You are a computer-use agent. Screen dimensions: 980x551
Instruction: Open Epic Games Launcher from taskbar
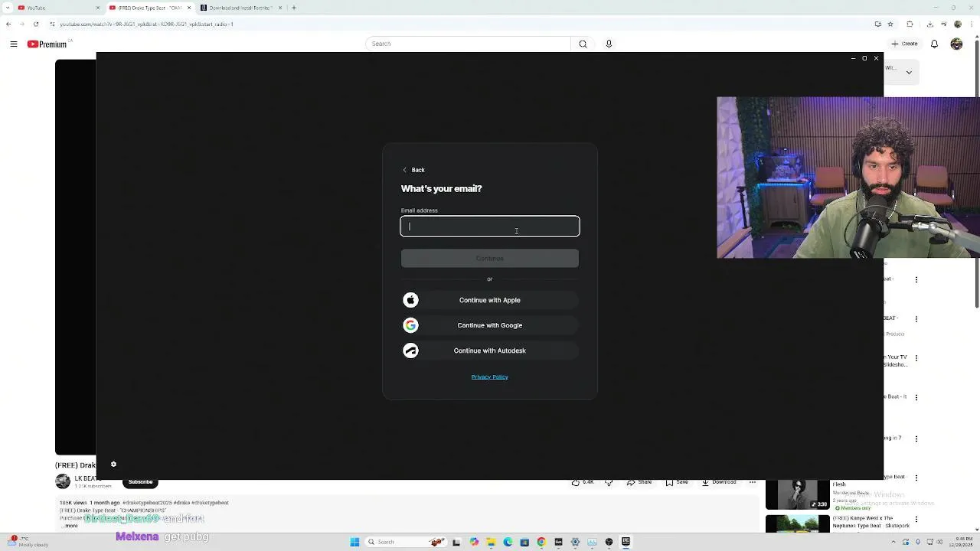point(626,542)
